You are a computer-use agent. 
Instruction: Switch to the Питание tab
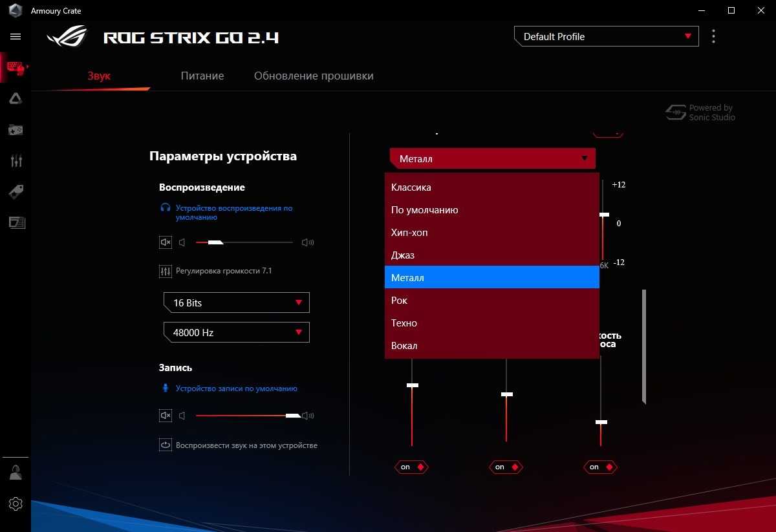click(202, 76)
